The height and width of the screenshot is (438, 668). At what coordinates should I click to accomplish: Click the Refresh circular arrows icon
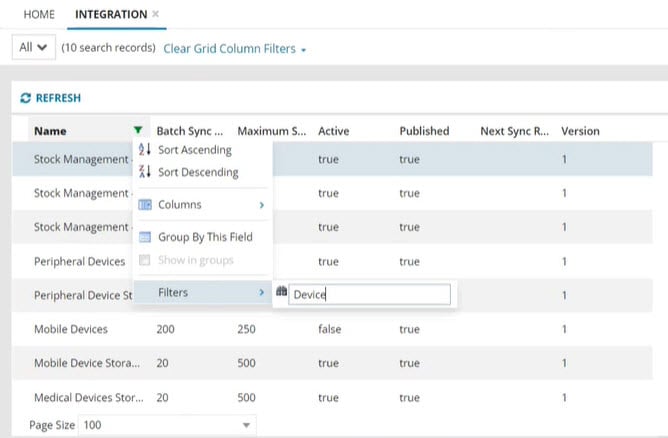coord(26,98)
